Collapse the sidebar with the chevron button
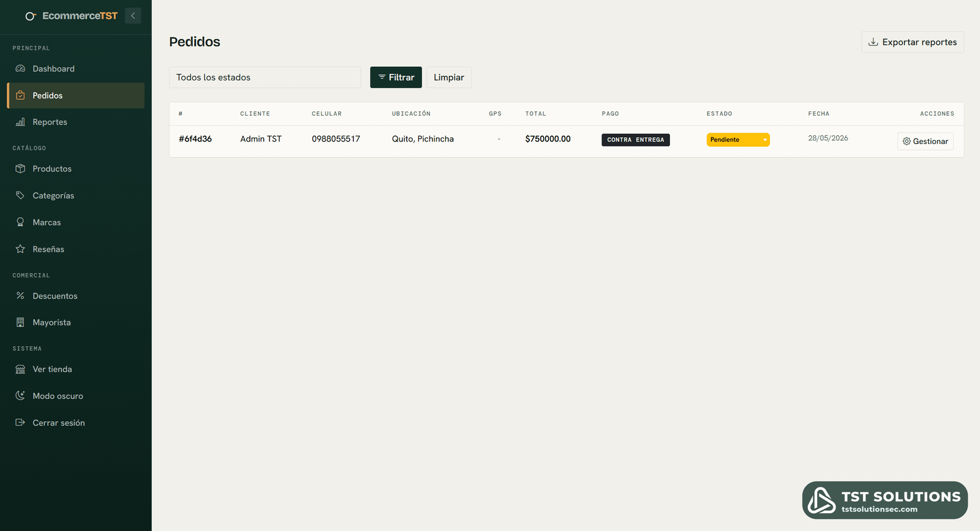This screenshot has height=531, width=980. (x=133, y=16)
